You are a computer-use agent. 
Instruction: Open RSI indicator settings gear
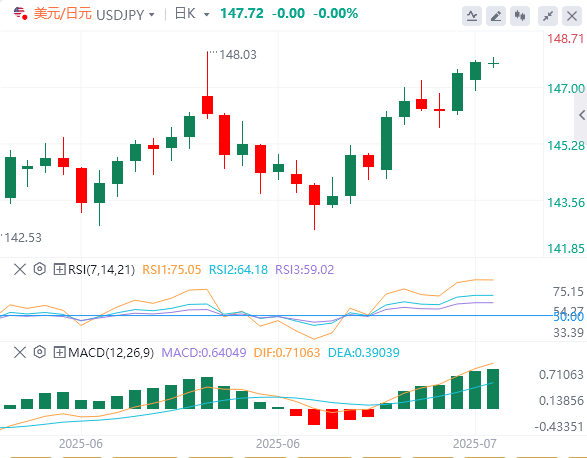pos(39,269)
